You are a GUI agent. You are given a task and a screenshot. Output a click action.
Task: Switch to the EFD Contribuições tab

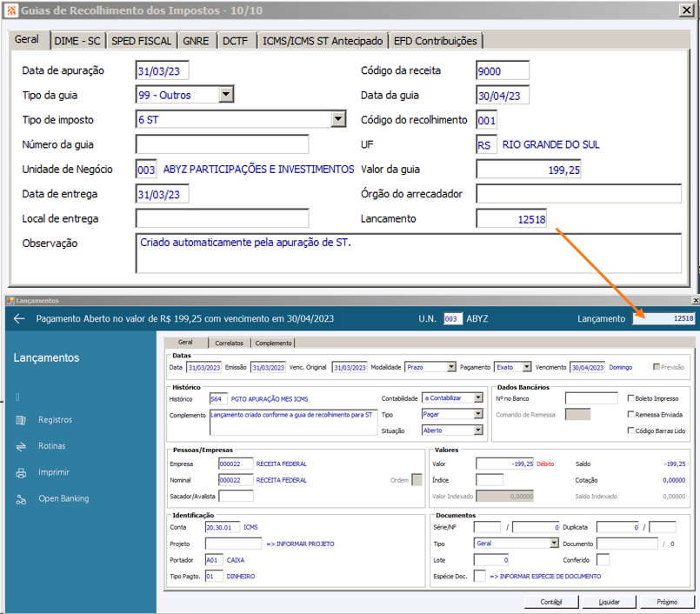pyautogui.click(x=436, y=41)
